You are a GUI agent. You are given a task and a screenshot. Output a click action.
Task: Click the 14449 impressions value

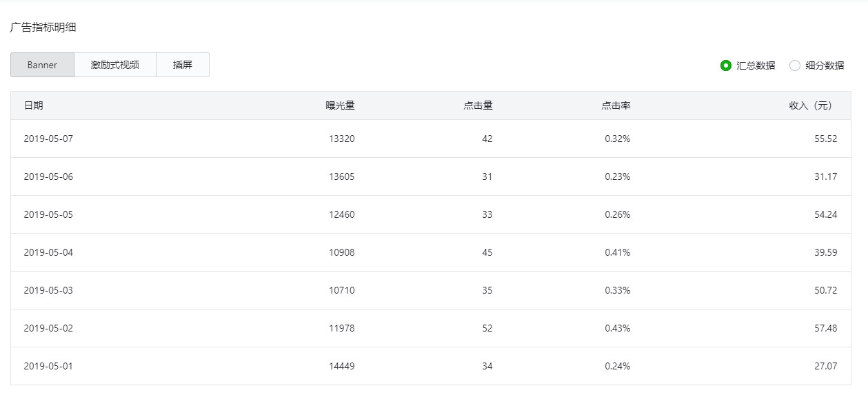click(342, 366)
